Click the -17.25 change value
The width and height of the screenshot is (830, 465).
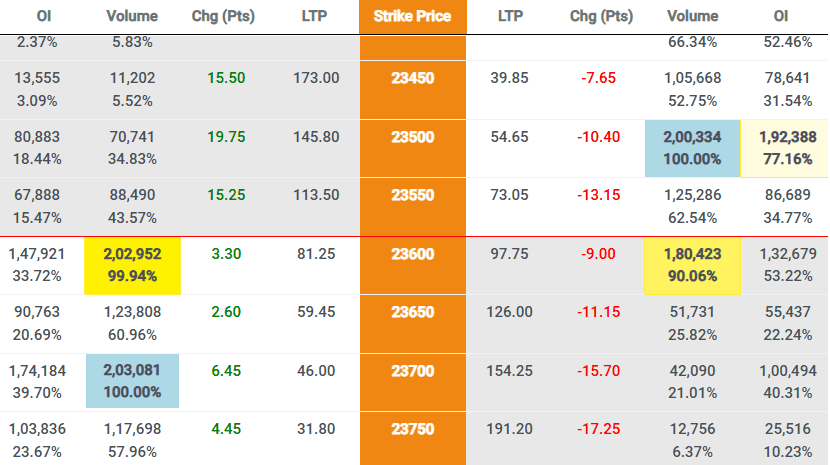[x=598, y=429]
